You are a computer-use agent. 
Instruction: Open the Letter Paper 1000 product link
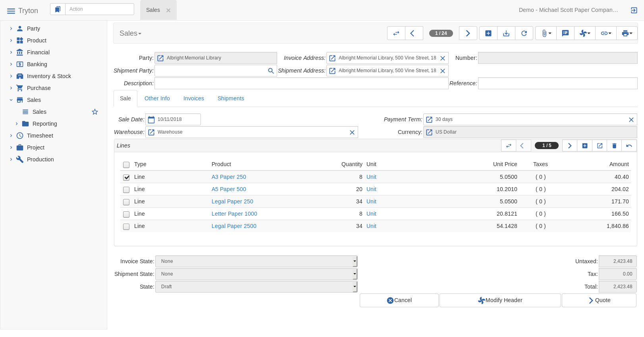234,214
